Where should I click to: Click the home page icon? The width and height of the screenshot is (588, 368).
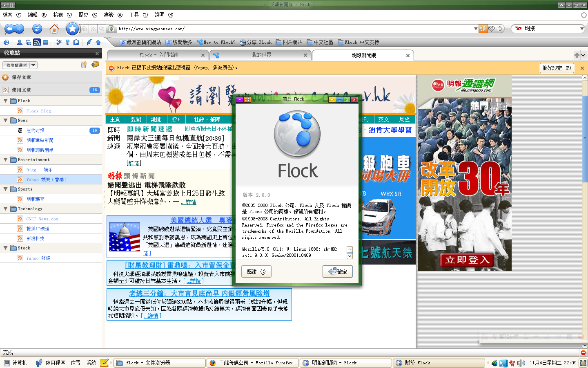[x=54, y=29]
